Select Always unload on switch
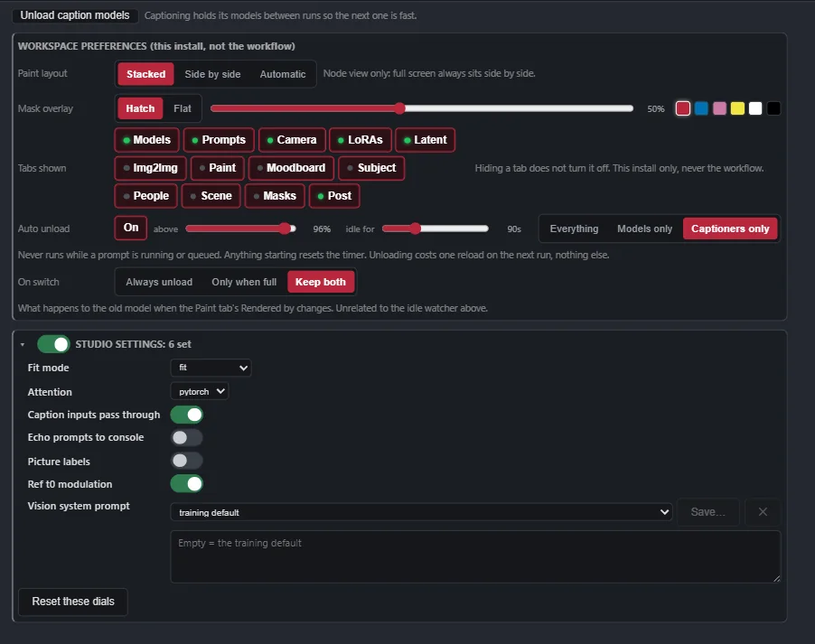The image size is (815, 644). (x=159, y=282)
